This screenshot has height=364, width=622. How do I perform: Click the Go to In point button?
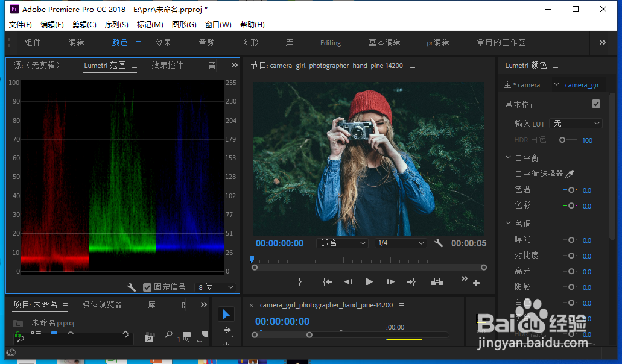tap(327, 281)
